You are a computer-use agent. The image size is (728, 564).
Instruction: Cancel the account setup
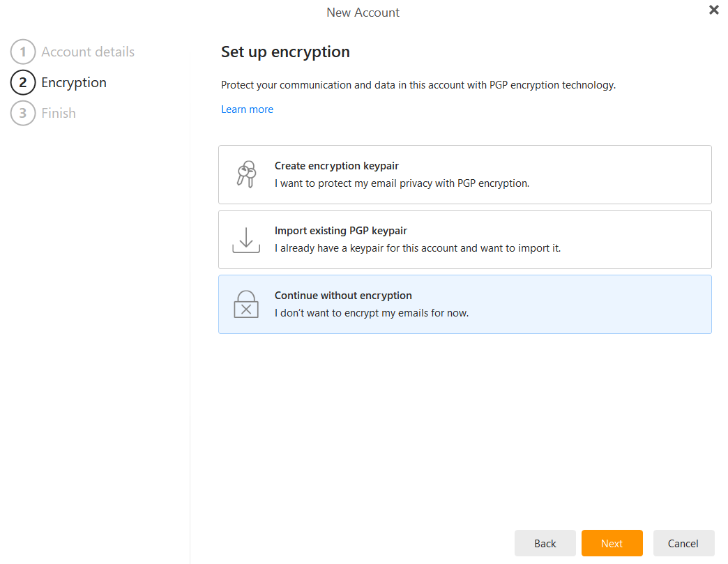coord(683,543)
